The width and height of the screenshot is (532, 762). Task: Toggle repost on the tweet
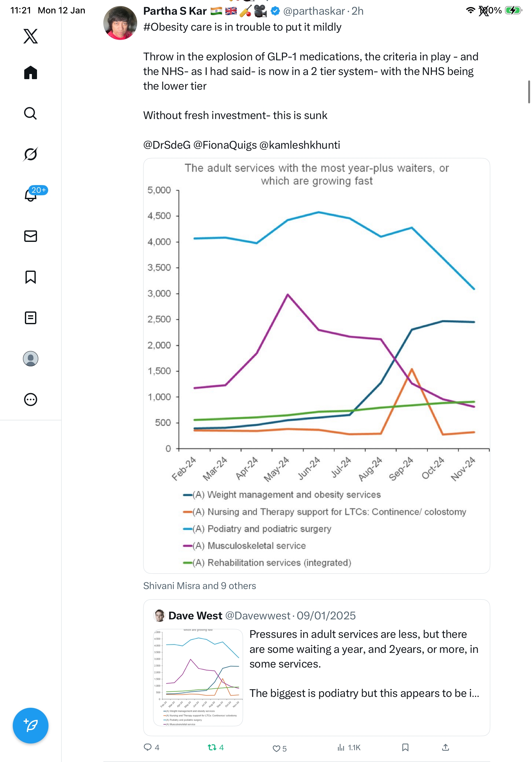(212, 747)
